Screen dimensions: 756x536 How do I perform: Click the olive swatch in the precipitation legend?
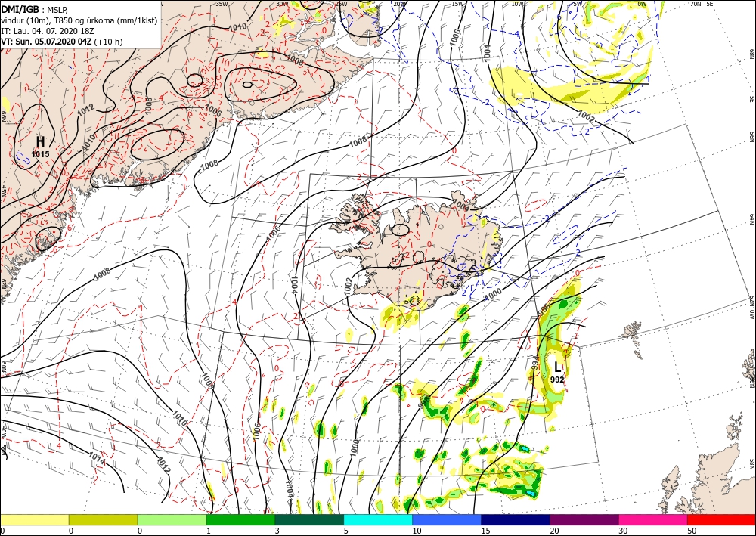103,519
